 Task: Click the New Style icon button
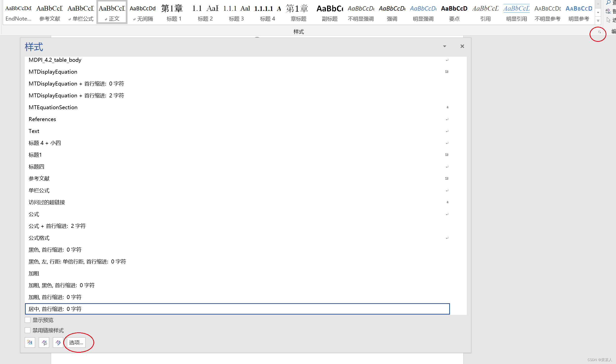coord(30,342)
